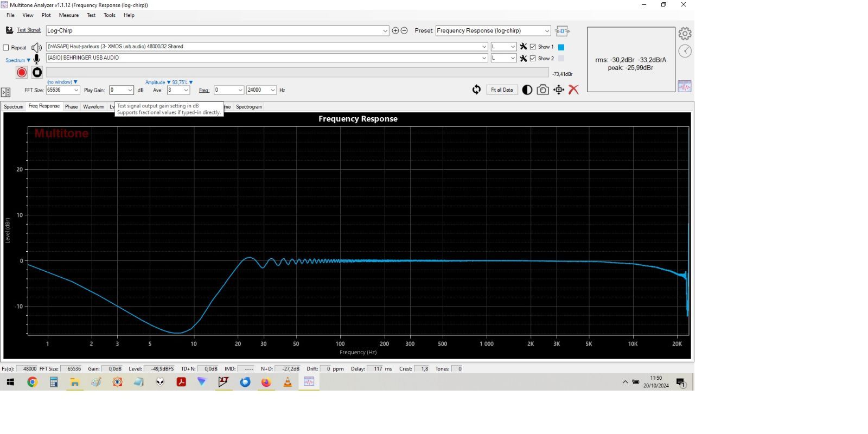
Task: Click the D preset icon next to the Preset box
Action: tap(562, 31)
